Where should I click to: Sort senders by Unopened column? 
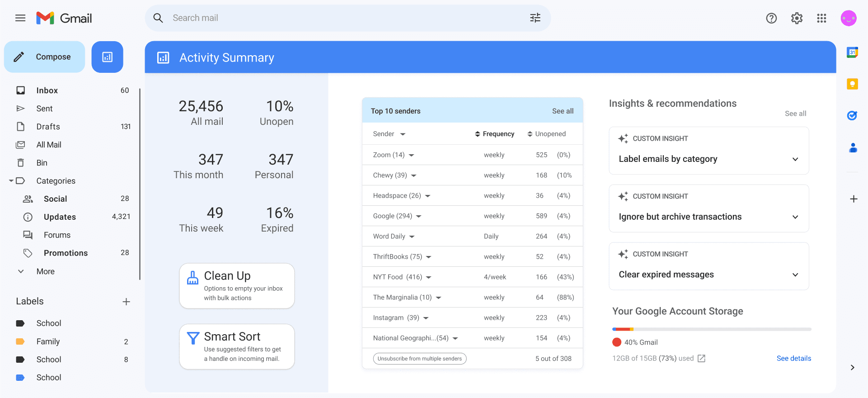click(547, 134)
